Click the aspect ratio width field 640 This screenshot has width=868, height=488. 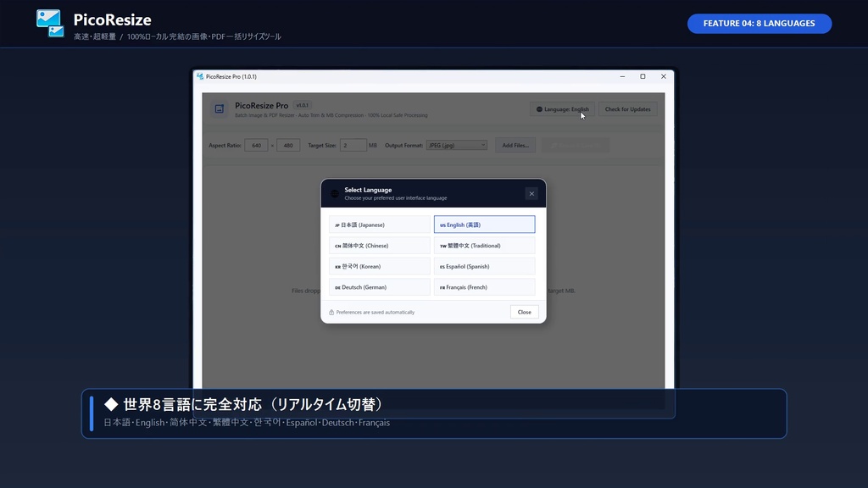(x=256, y=146)
